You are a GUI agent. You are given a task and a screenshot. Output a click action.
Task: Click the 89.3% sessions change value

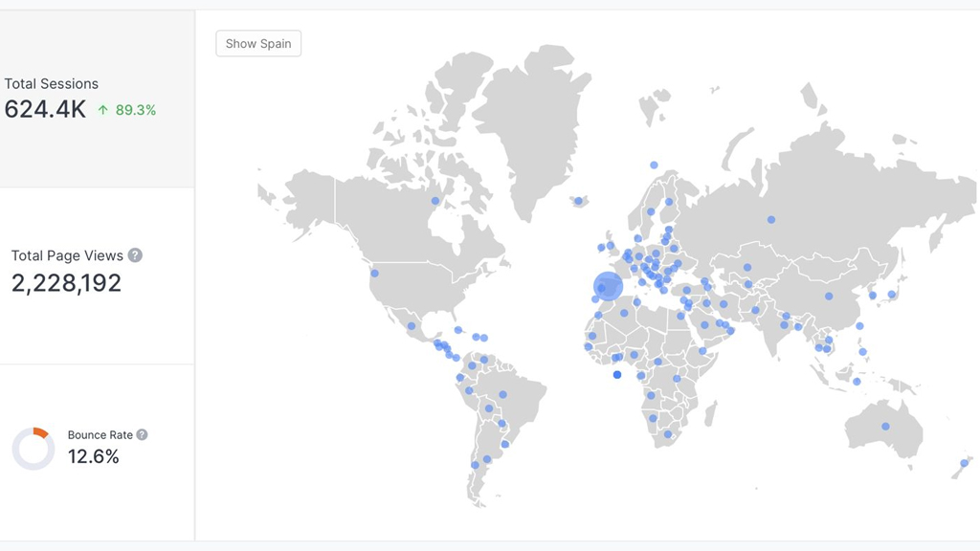135,110
